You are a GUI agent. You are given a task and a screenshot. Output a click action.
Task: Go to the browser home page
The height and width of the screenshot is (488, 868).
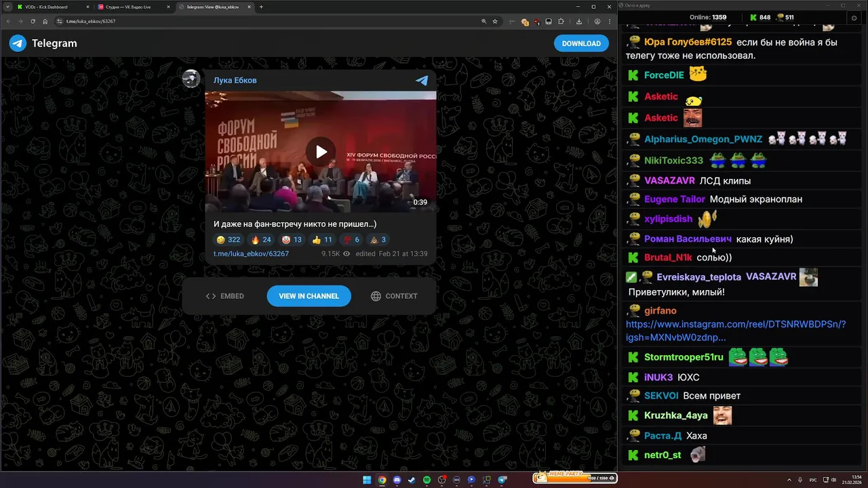45,21
